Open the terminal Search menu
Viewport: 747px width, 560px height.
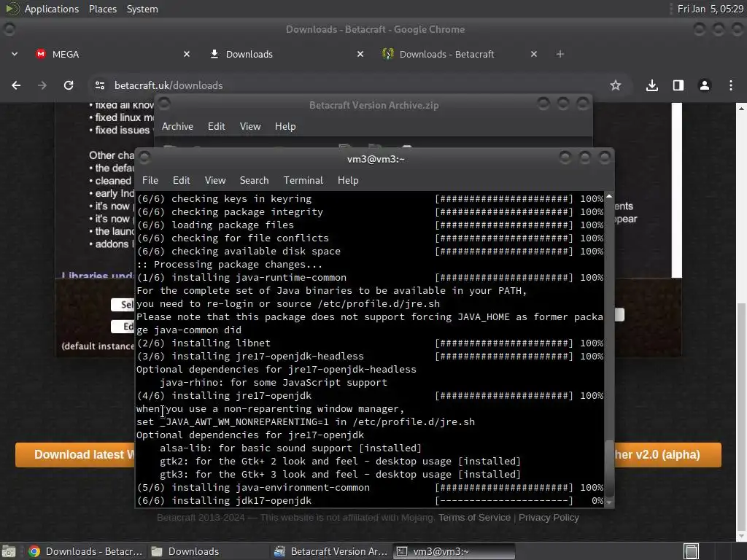pos(255,181)
